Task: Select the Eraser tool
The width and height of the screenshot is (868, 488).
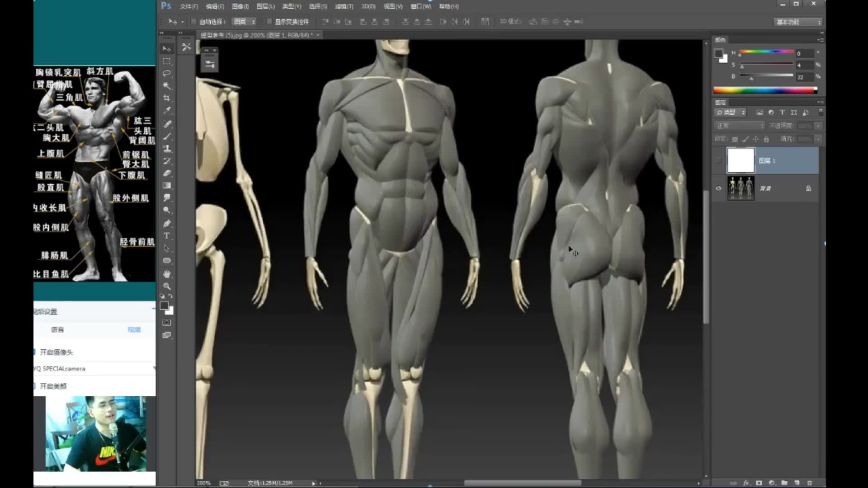Action: [x=167, y=173]
